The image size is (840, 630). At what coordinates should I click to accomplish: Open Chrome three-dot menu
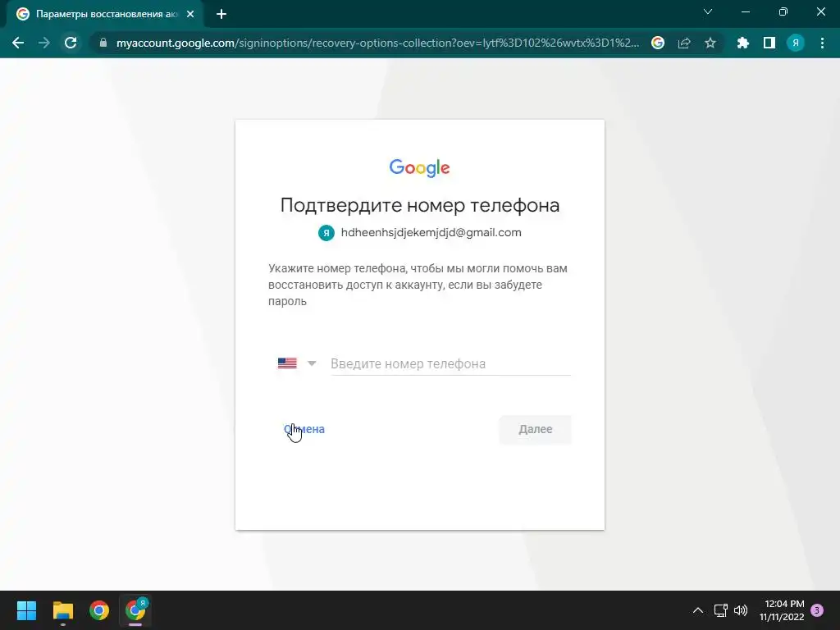pos(822,43)
